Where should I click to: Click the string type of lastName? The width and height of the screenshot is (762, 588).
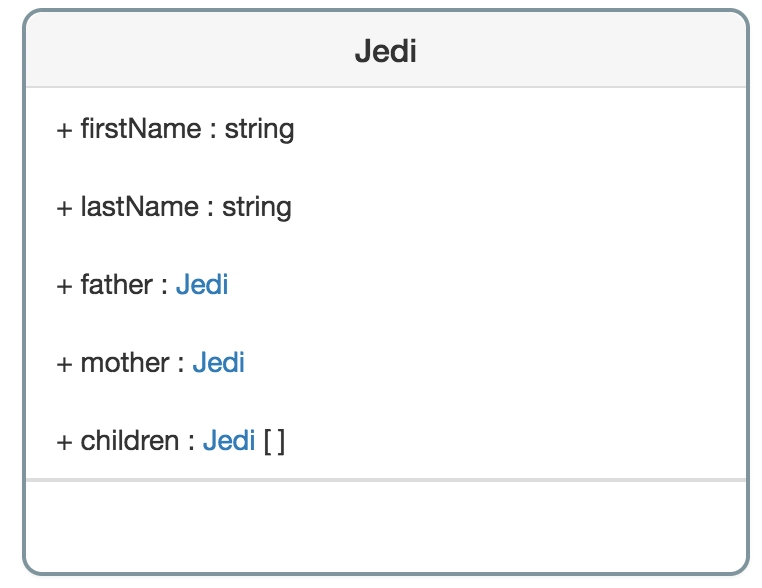click(257, 208)
